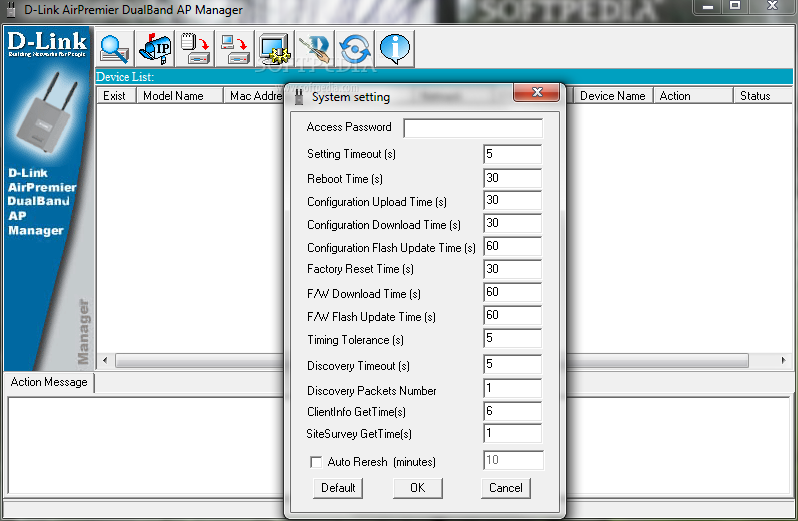Image resolution: width=798 pixels, height=521 pixels.
Task: Click the Model Name column header
Action: click(179, 96)
